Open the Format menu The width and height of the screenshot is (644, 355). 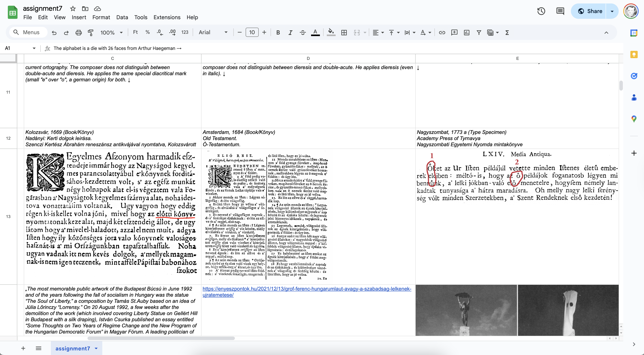(x=101, y=17)
